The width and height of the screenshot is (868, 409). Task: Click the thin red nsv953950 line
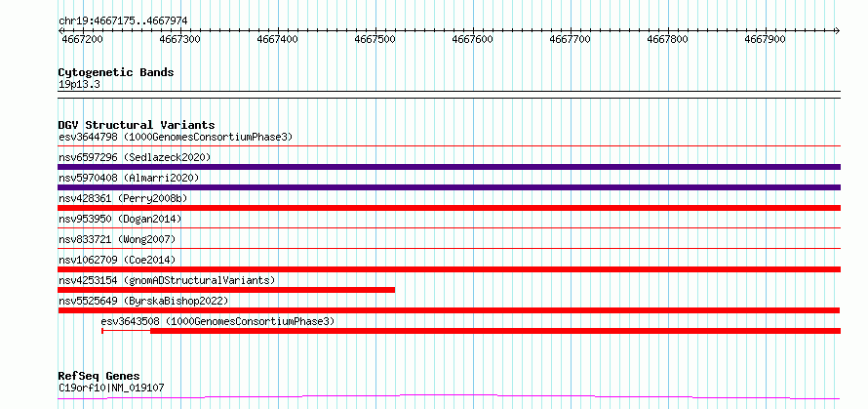449,227
